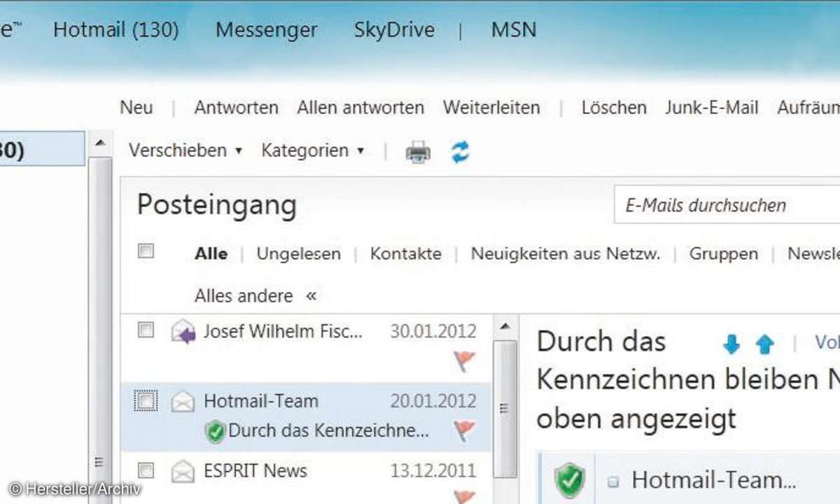
Task: Open MSN in the top bar
Action: coord(514,30)
